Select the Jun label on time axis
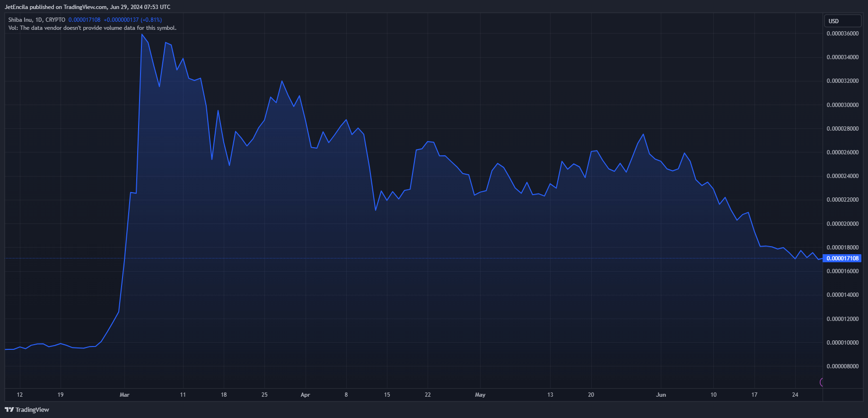 point(661,395)
